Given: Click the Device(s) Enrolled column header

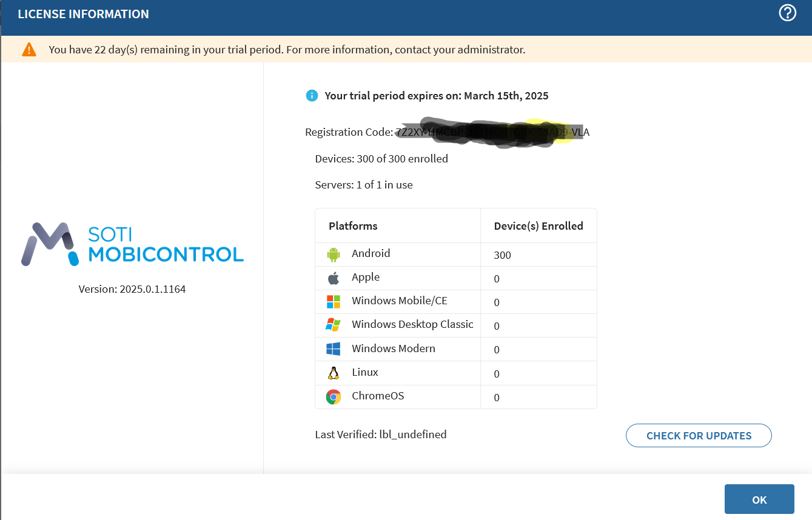Looking at the screenshot, I should [538, 226].
